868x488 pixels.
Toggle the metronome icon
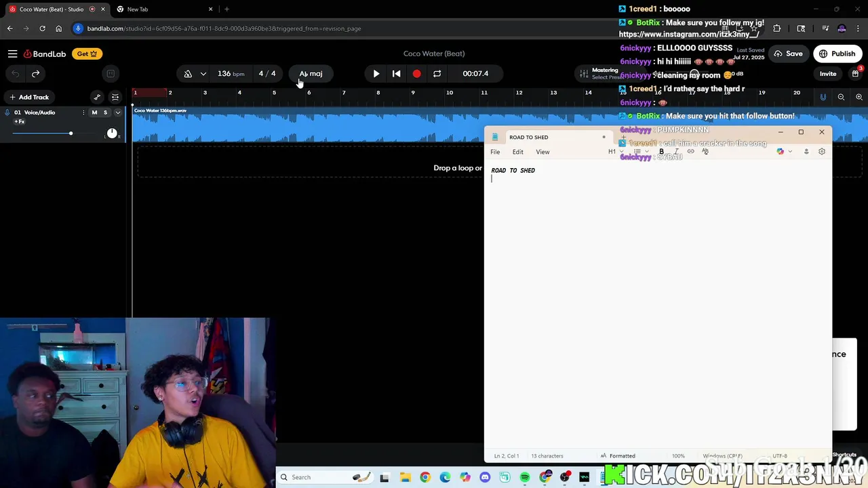click(188, 73)
